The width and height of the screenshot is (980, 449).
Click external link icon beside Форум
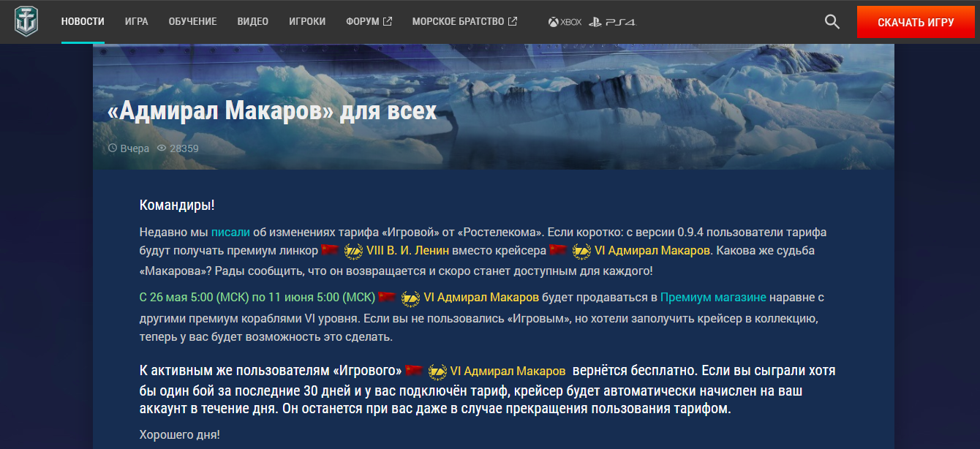[x=388, y=22]
